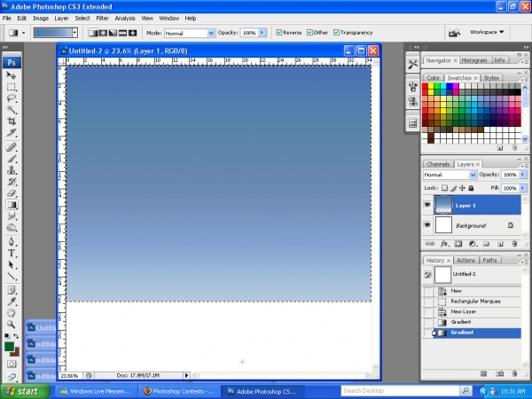
Task: Select the Zoom tool
Action: click(12, 325)
